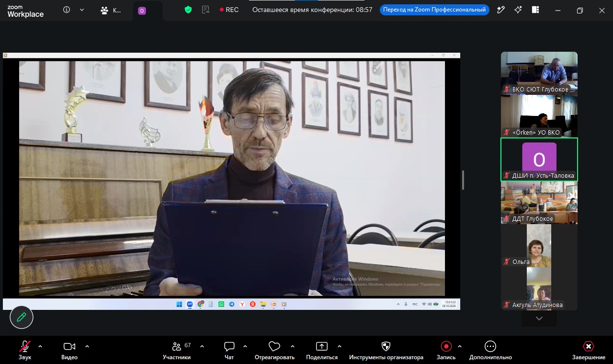
Task: Click Telegram icon in shared screen taskbar
Action: coord(232,304)
